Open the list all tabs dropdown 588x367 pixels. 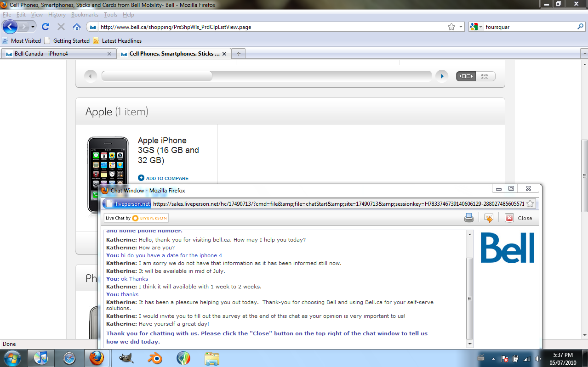584,54
